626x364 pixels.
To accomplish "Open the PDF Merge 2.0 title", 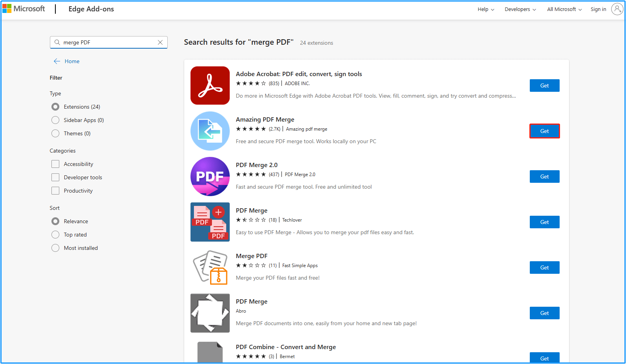I will [x=256, y=165].
